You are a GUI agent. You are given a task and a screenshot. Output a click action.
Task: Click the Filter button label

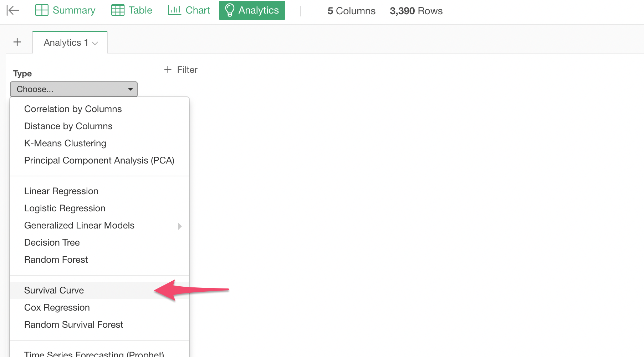tap(187, 70)
